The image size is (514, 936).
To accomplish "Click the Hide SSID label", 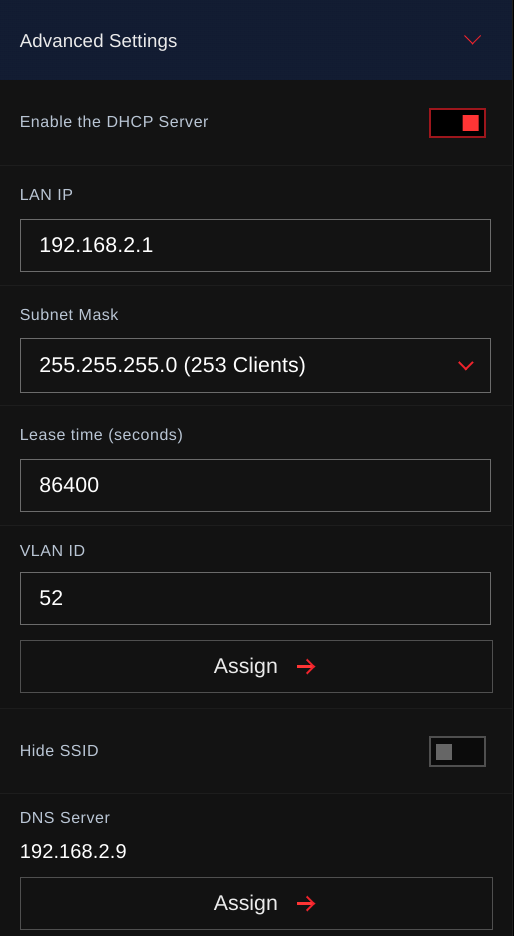I will pos(59,750).
